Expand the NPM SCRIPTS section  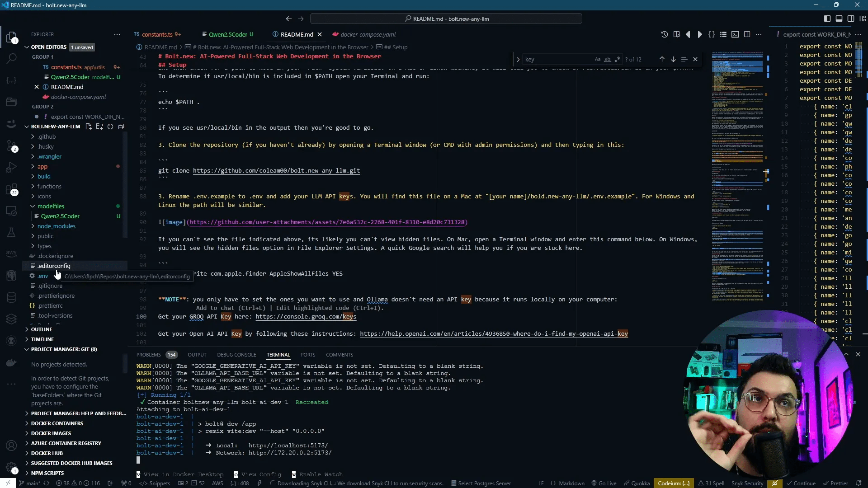[47, 473]
